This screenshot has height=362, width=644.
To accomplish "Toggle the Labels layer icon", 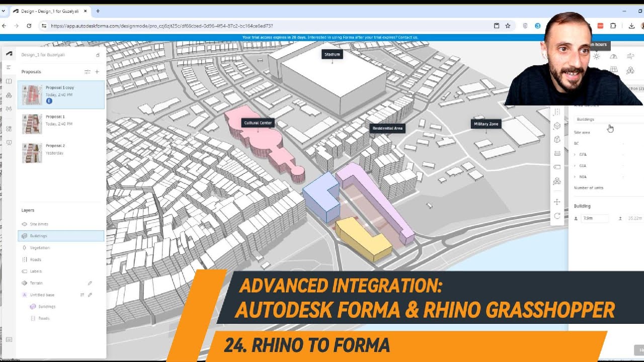I will tap(25, 271).
